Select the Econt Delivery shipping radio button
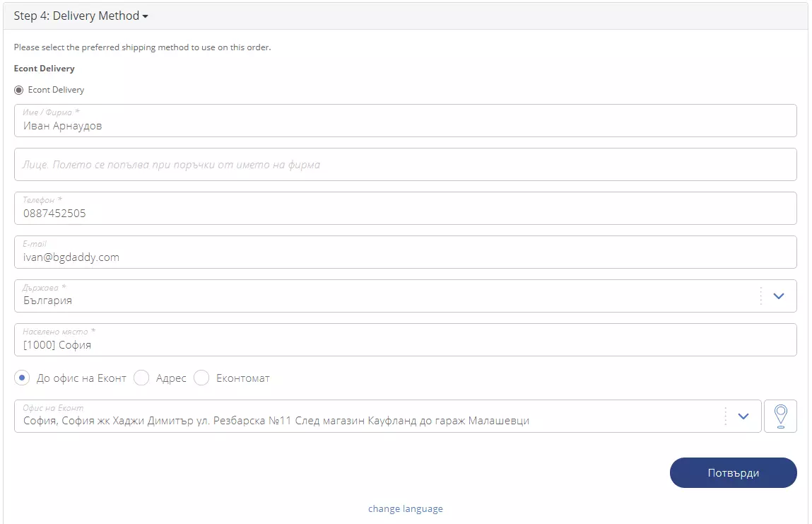Screen dimensions: 812x524 click(19, 90)
